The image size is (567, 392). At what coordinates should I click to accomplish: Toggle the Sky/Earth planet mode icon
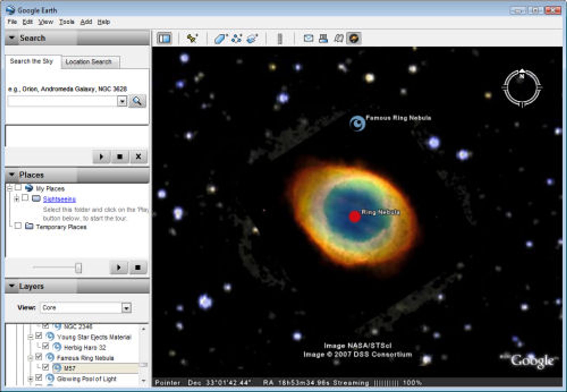click(354, 38)
